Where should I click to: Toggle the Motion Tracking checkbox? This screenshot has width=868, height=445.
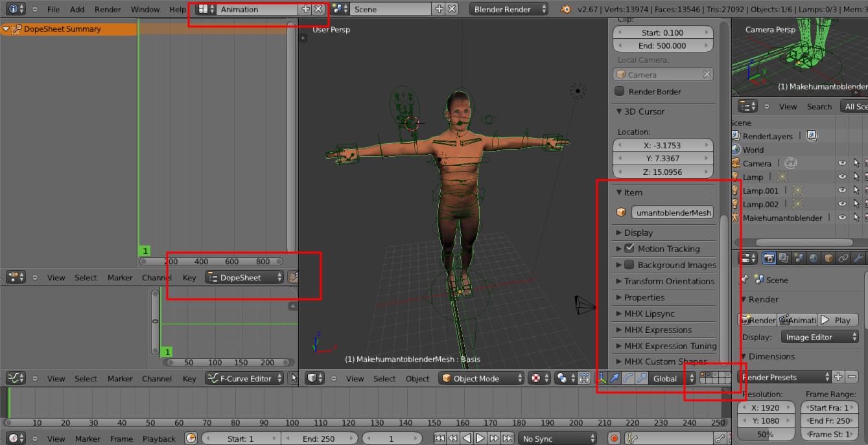629,249
